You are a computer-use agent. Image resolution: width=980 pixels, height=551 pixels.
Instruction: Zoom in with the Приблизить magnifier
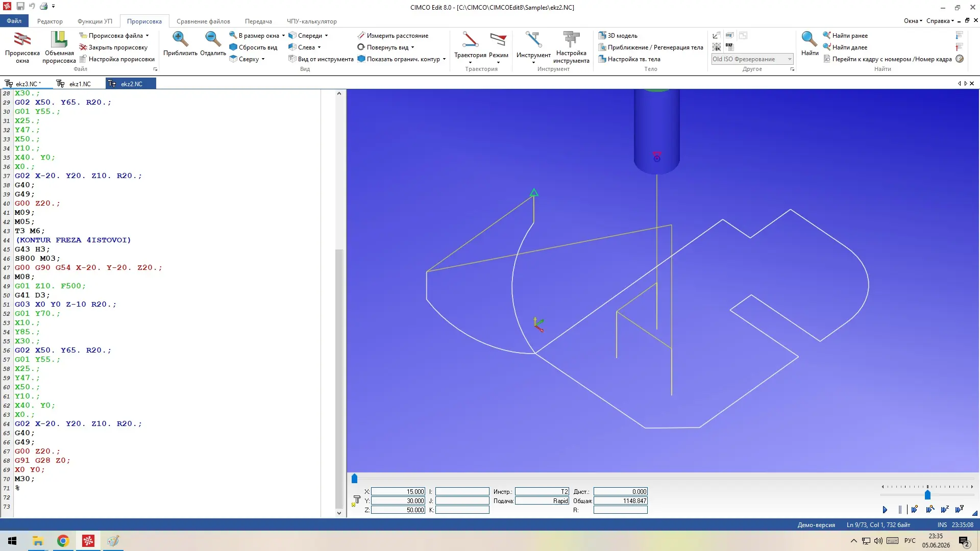[180, 39]
